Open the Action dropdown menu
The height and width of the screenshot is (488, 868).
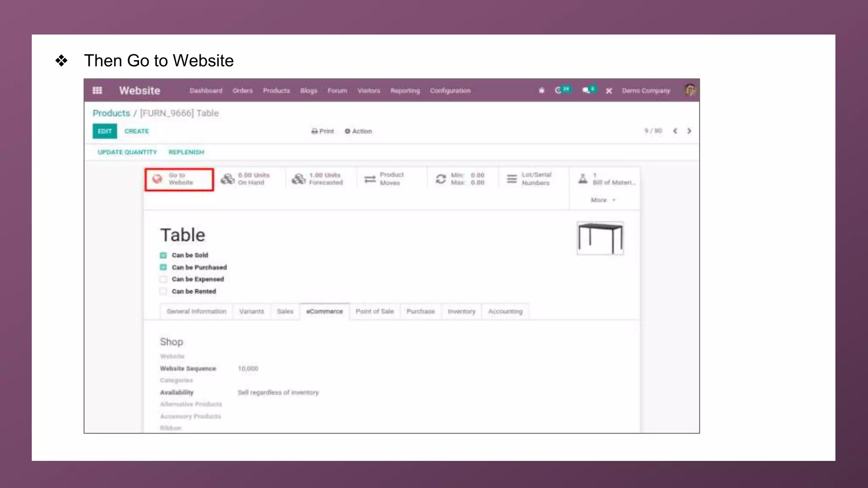[x=358, y=131]
